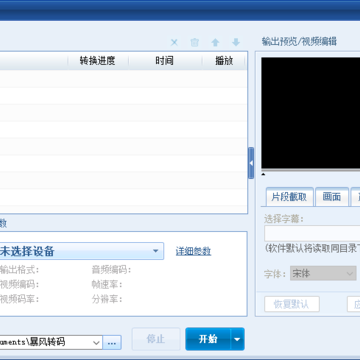The height and width of the screenshot is (360, 360).
Task: Click the 时间 column header
Action: click(165, 61)
